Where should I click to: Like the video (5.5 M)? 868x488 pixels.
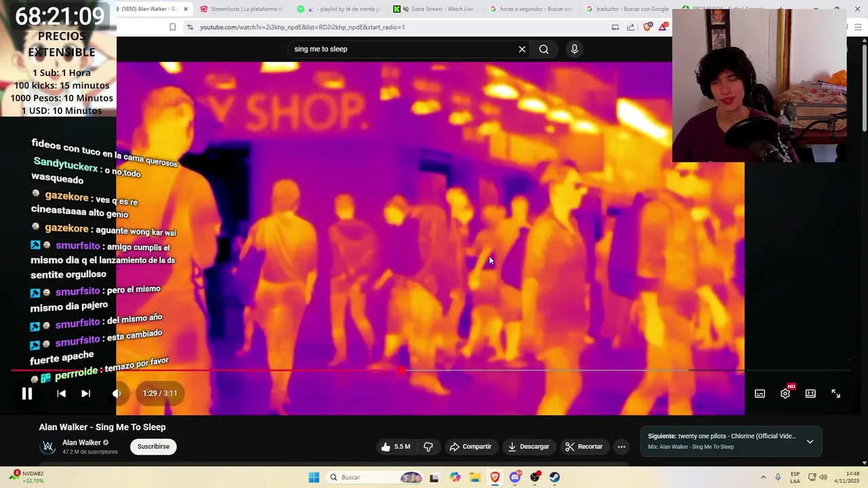396,447
